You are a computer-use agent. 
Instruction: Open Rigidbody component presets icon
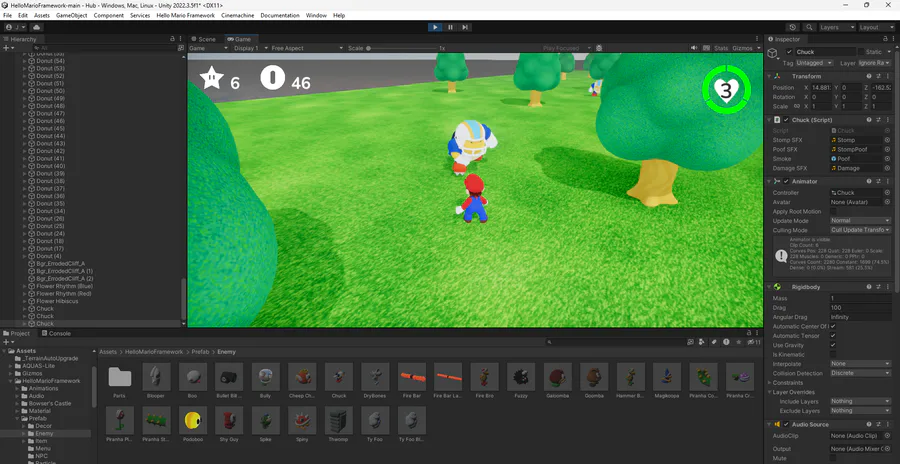coord(878,287)
